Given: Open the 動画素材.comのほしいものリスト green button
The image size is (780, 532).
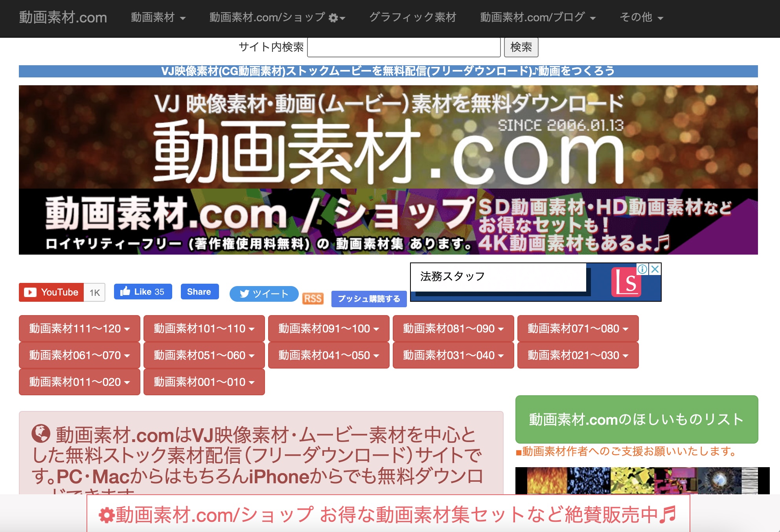Looking at the screenshot, I should (x=636, y=420).
